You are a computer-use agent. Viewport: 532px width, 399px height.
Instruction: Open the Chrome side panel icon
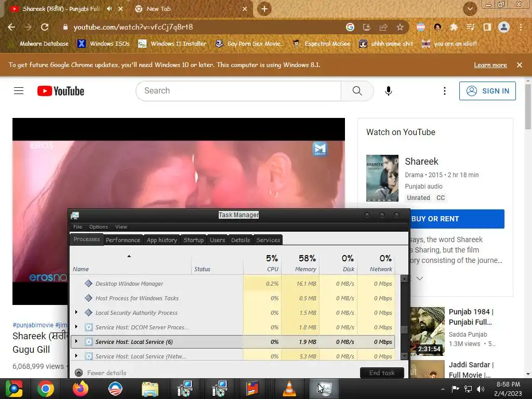(x=487, y=27)
